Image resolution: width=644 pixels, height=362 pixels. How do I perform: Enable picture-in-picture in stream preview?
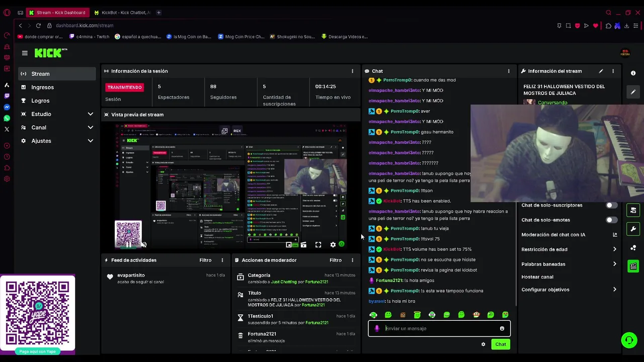coord(289,245)
